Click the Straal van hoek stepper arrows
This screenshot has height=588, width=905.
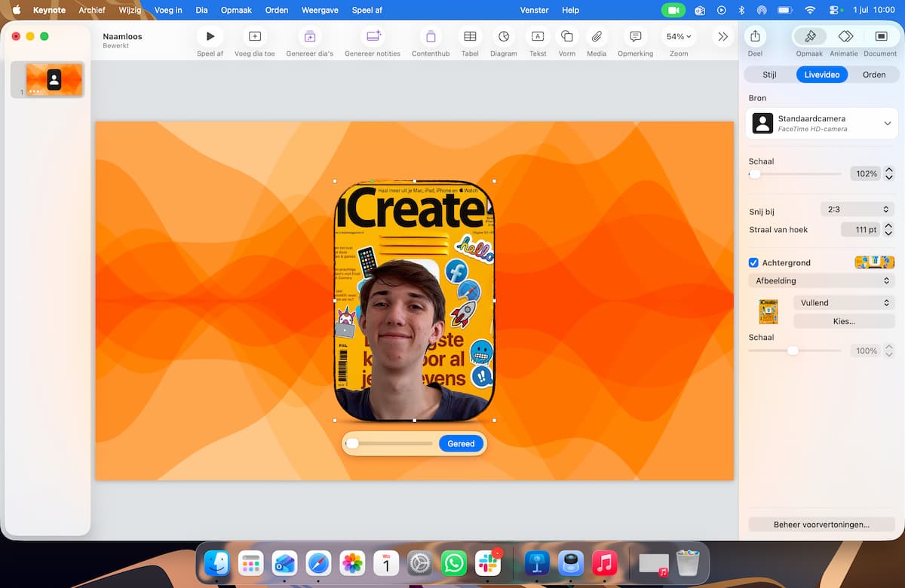coord(889,229)
